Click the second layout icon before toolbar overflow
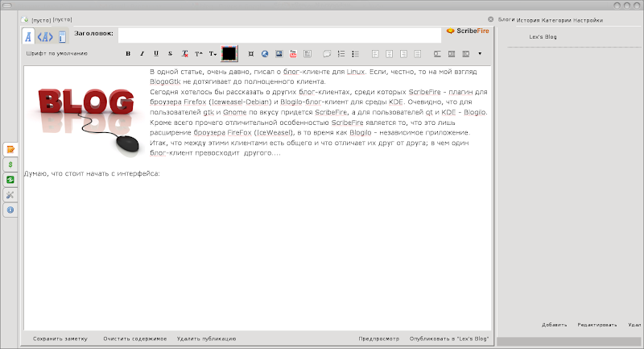 coord(452,54)
